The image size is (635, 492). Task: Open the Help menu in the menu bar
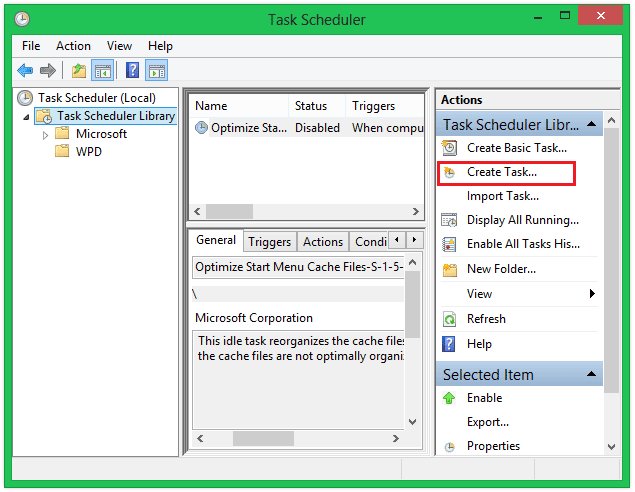pos(160,46)
